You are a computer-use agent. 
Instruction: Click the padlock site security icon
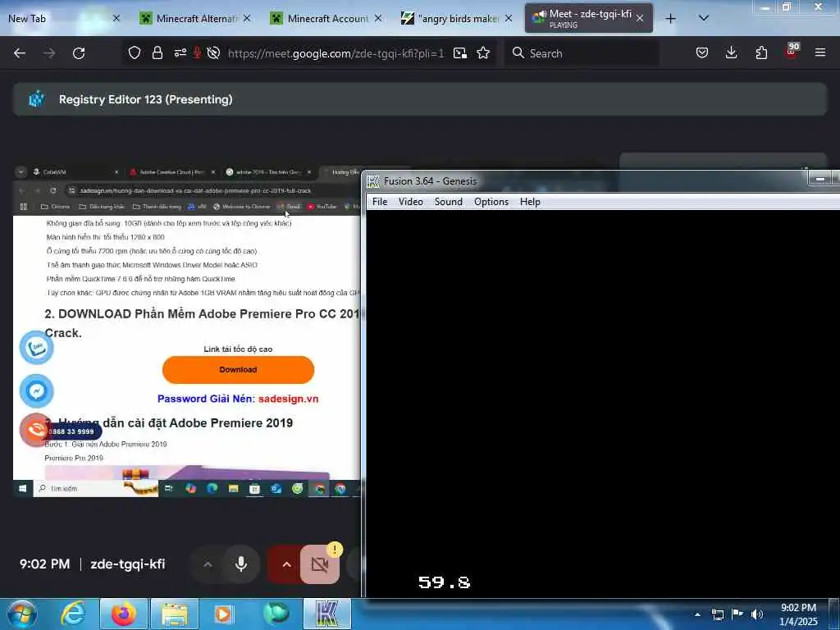point(157,52)
